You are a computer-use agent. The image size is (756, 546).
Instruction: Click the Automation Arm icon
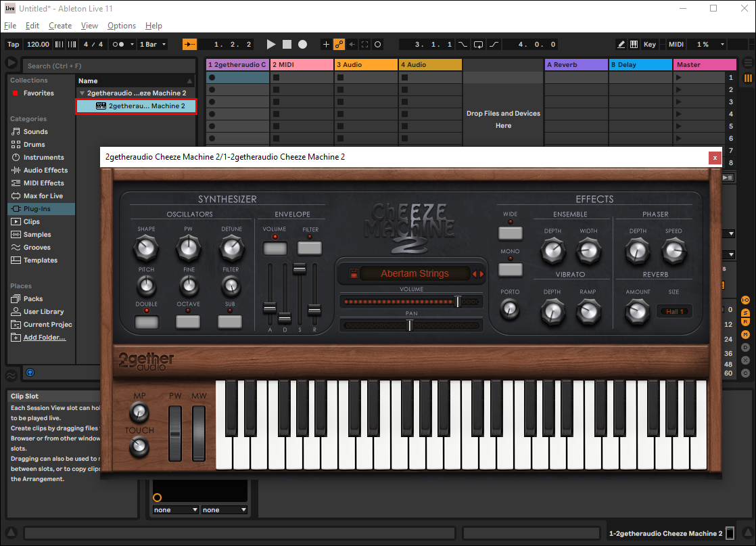tap(339, 45)
